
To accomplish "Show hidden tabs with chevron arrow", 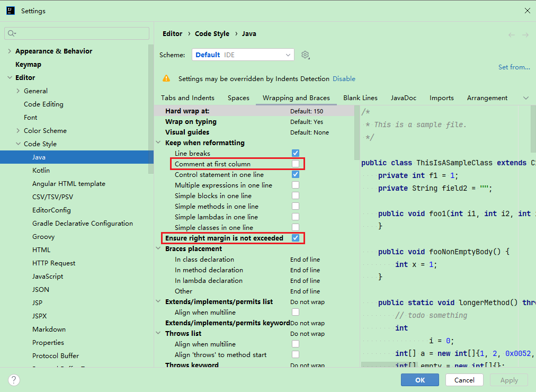I will coord(525,98).
